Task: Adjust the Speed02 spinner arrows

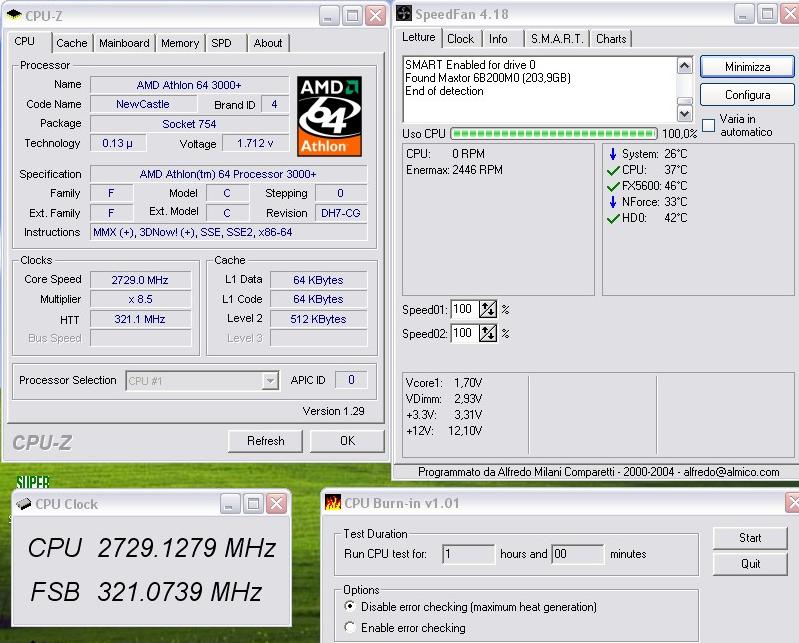Action: (x=488, y=333)
